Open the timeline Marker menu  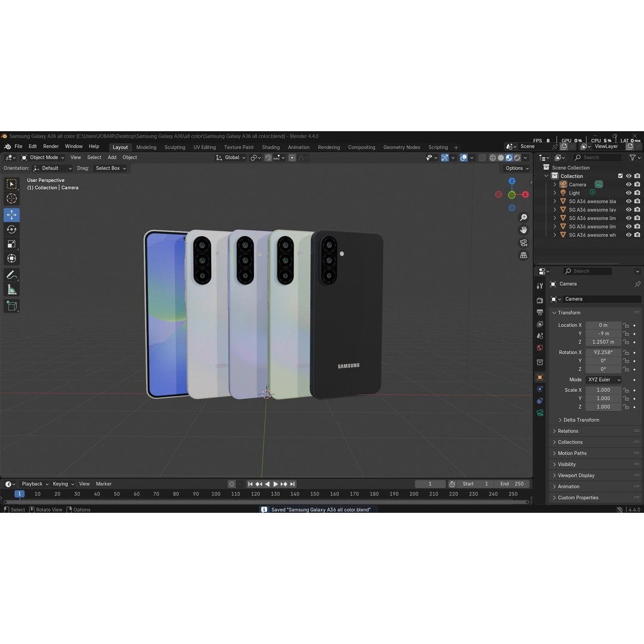pyautogui.click(x=104, y=484)
